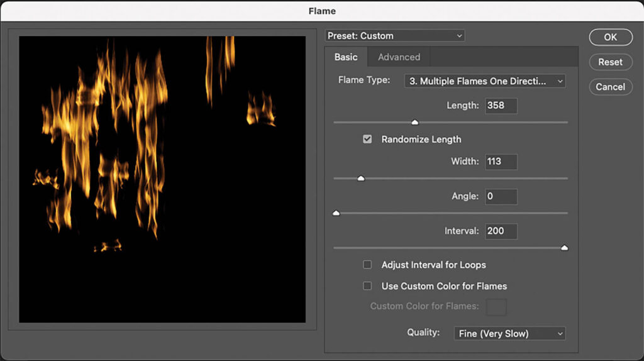Open the Preset: Custom dropdown
This screenshot has width=644, height=361.
[x=395, y=36]
